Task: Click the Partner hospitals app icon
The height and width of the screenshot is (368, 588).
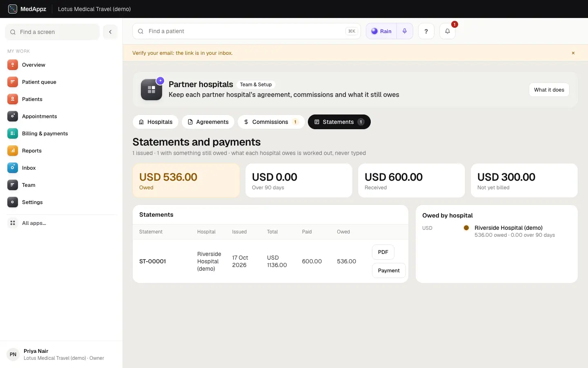Action: pos(151,90)
